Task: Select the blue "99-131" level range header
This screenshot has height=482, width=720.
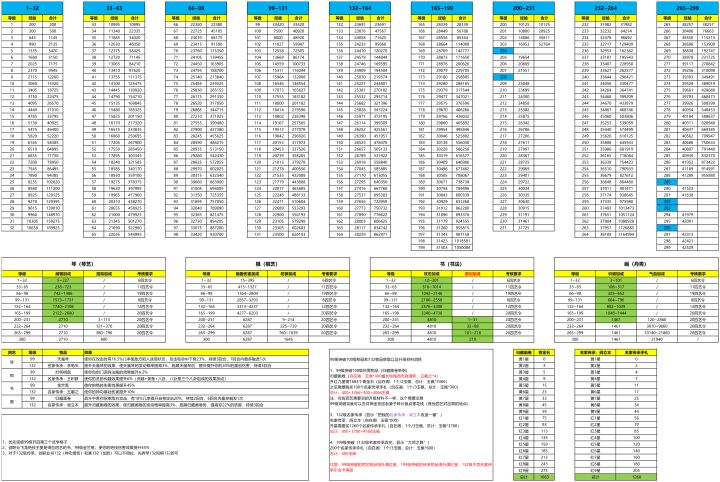Action: point(278,8)
